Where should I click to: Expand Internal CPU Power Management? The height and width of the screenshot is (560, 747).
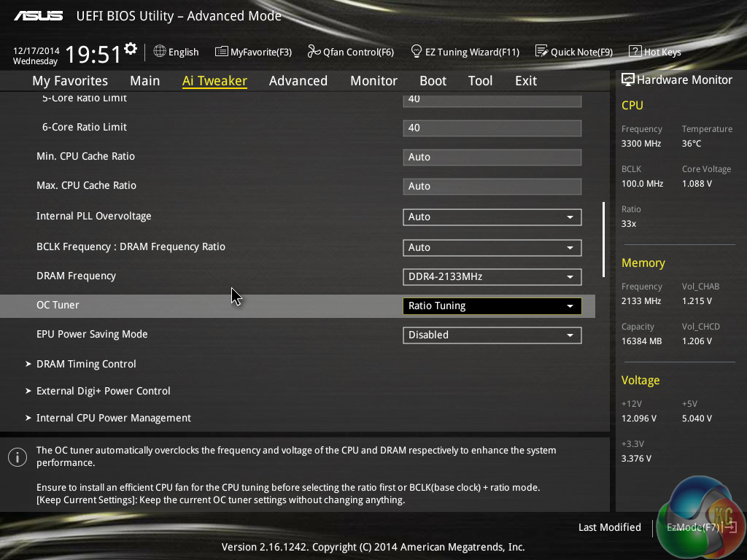pos(113,418)
